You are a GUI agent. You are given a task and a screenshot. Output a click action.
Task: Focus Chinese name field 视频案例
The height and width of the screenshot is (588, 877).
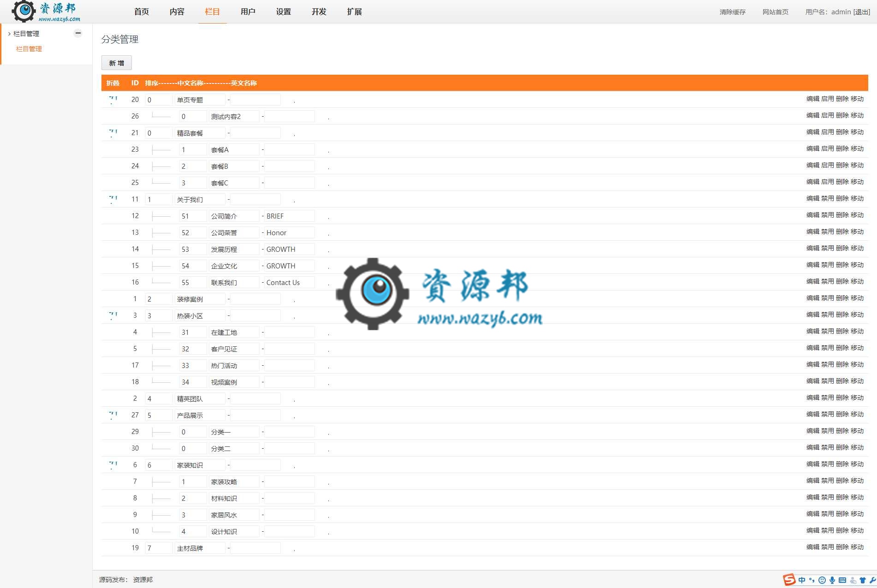[234, 382]
